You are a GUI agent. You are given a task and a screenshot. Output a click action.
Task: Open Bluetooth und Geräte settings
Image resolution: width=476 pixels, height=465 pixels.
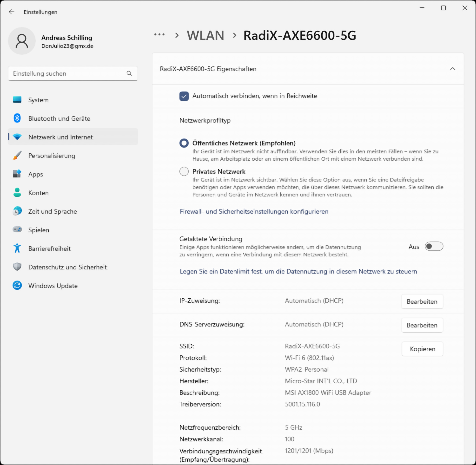[73, 118]
